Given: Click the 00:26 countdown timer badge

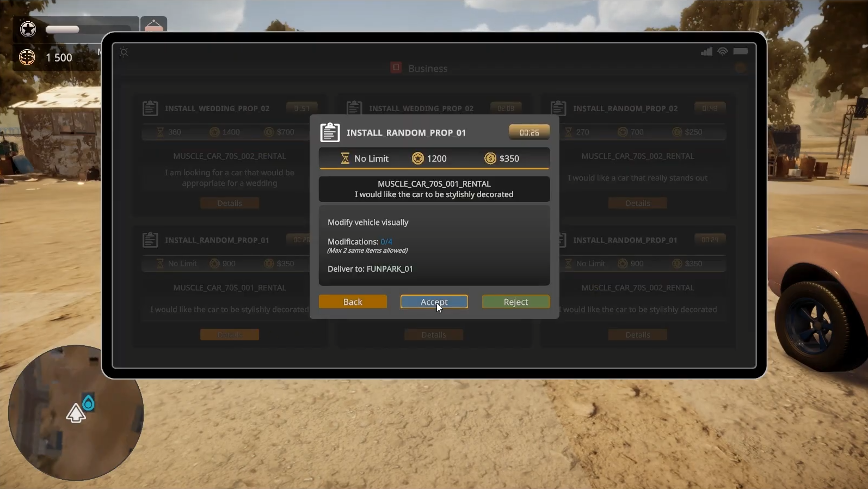Looking at the screenshot, I should coord(529,132).
